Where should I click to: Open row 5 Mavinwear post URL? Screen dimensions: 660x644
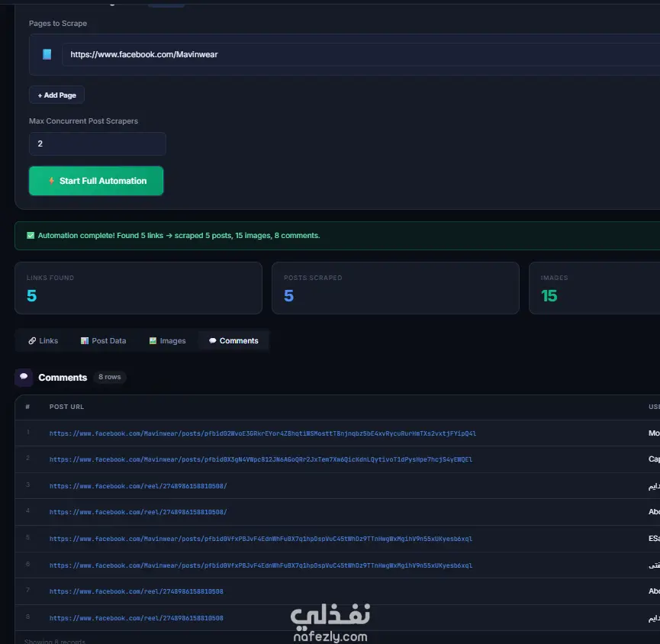[x=261, y=539]
